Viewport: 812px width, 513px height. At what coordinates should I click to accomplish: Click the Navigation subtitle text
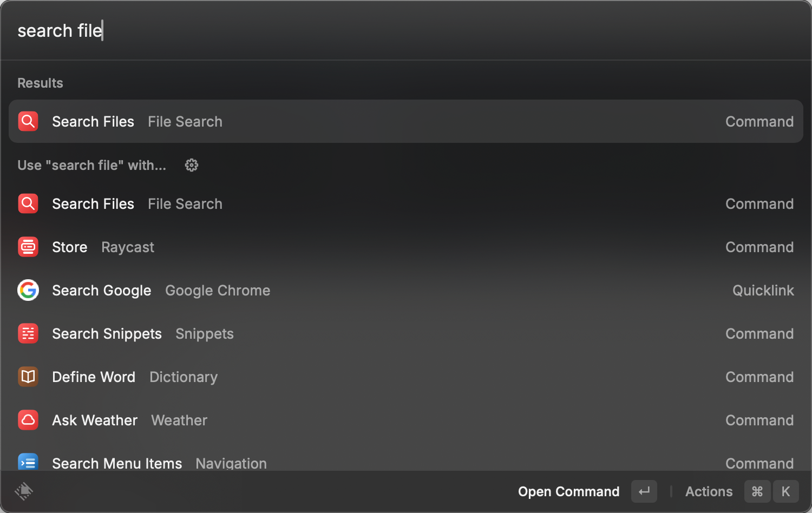231,463
